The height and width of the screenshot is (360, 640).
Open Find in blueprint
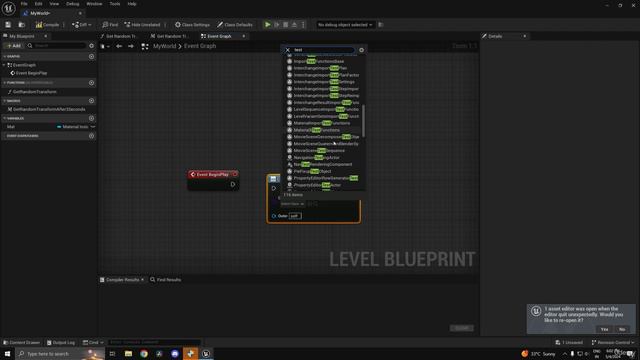pos(110,25)
